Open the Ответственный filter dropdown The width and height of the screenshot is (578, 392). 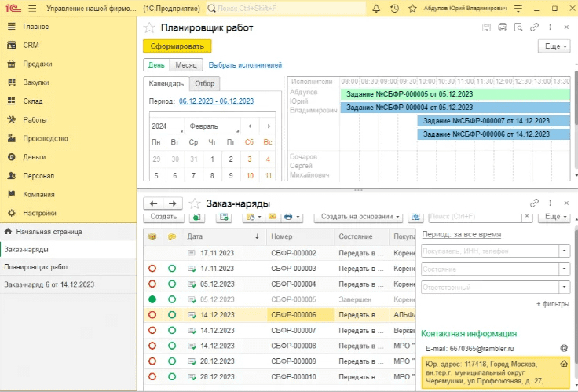[x=565, y=288]
